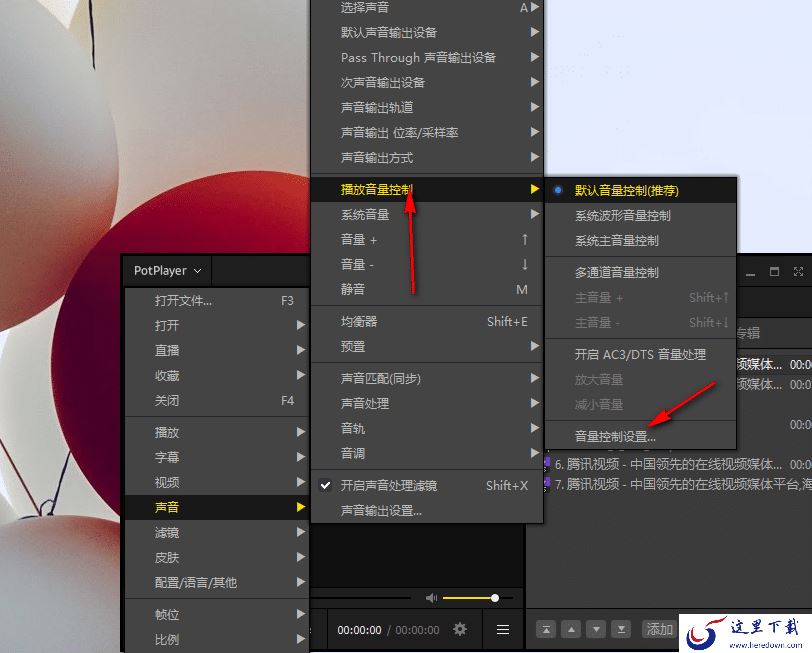Open the 皮肤 submenu

click(218, 558)
